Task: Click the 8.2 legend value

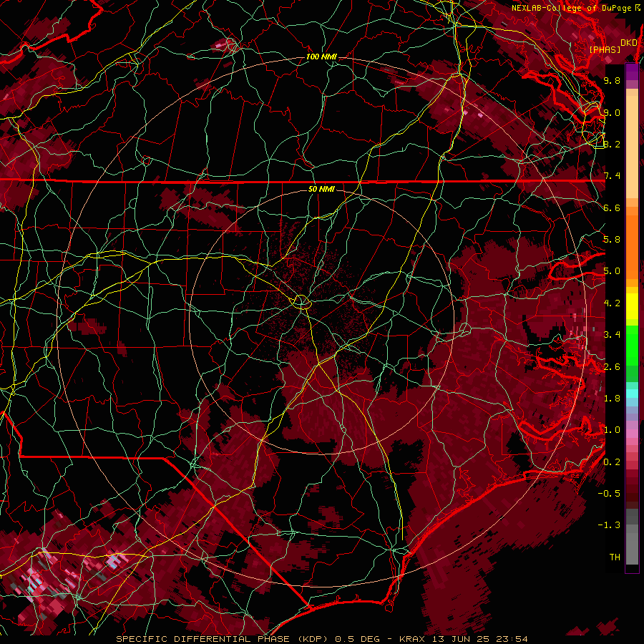Action: (x=612, y=144)
